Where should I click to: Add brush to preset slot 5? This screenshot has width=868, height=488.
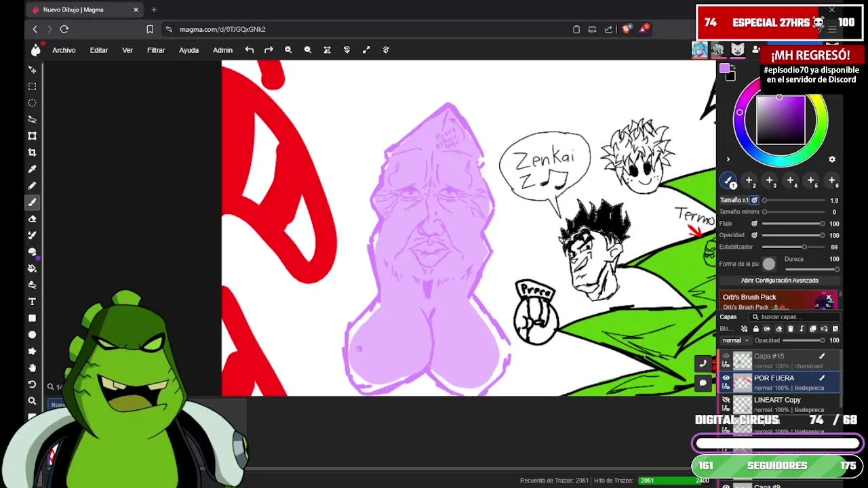[x=811, y=181]
